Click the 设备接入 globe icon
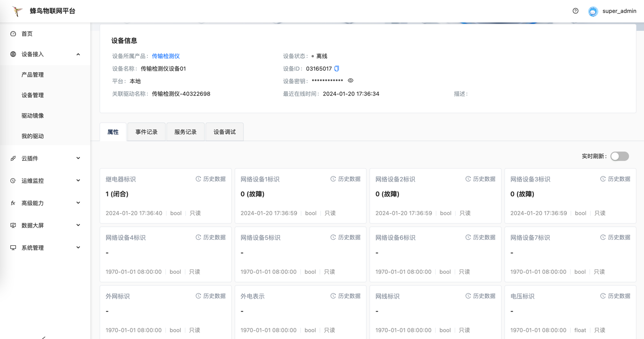644x339 pixels. pos(13,54)
